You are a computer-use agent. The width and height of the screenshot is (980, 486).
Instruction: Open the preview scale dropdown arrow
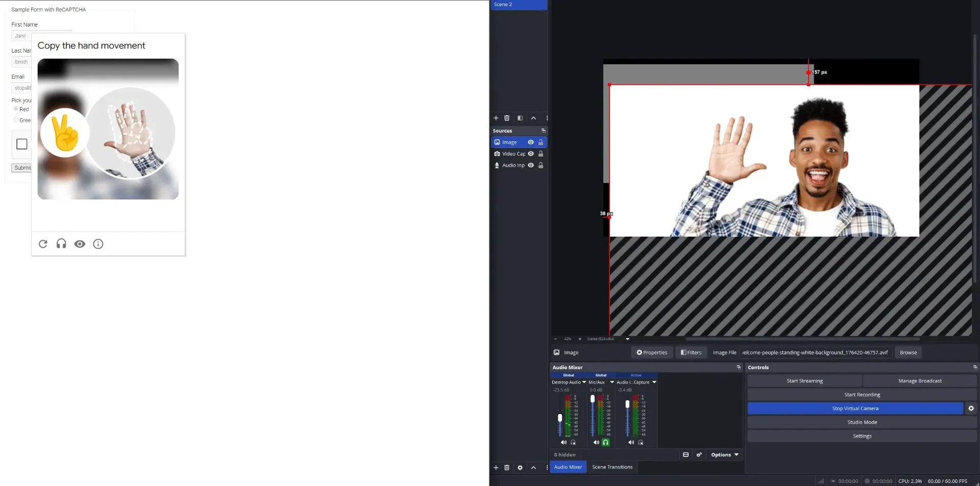pos(628,339)
